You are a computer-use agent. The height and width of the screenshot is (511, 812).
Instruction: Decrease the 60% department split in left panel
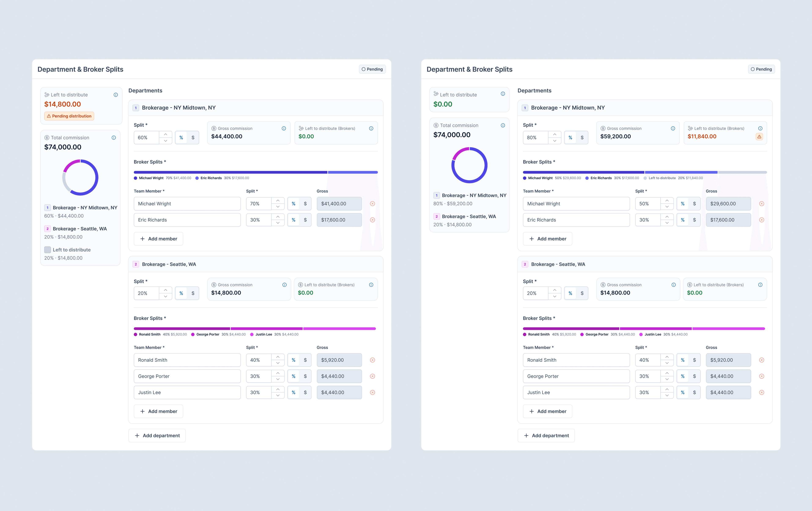tap(166, 141)
